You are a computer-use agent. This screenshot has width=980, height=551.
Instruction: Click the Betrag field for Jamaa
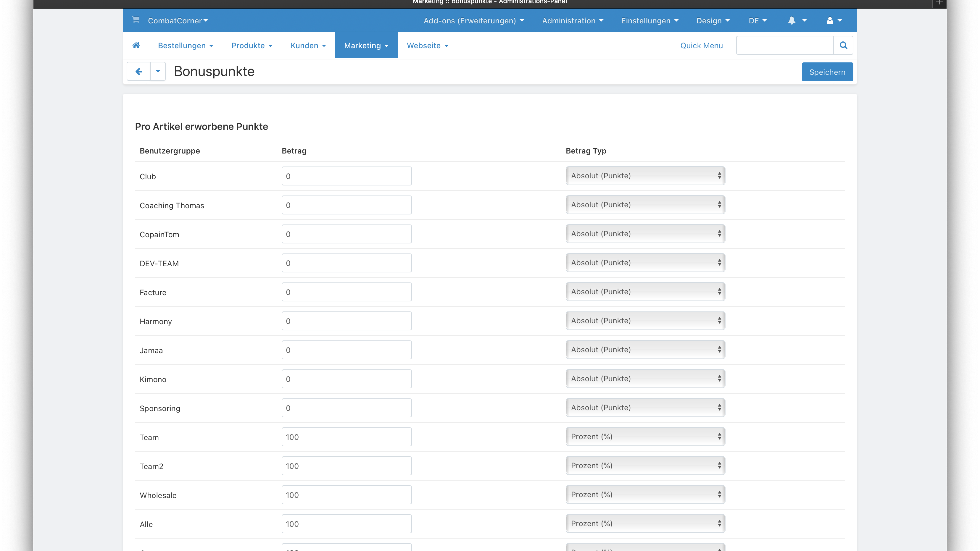point(346,350)
